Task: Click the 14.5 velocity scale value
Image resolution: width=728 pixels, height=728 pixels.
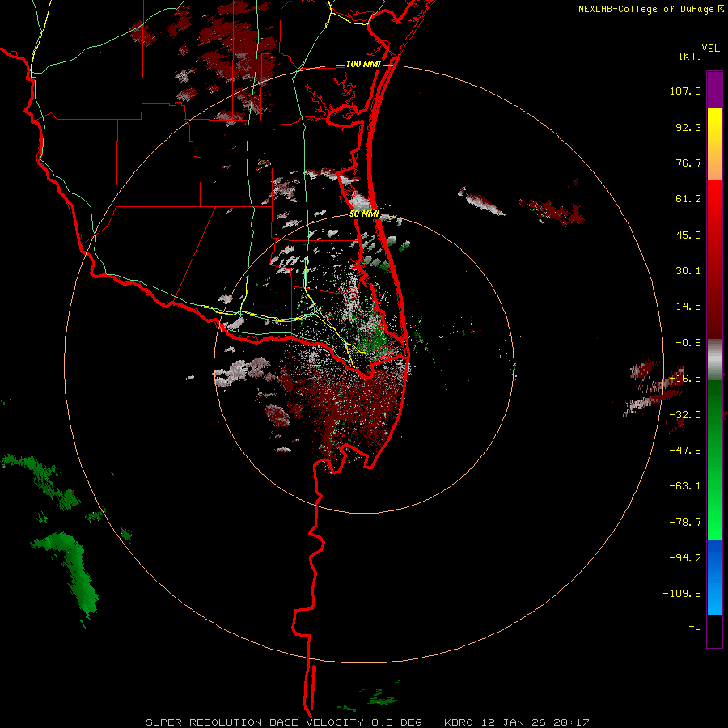Action: (x=688, y=307)
